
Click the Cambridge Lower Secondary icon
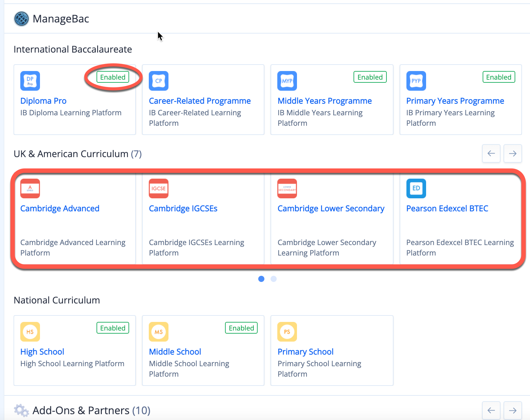[287, 188]
